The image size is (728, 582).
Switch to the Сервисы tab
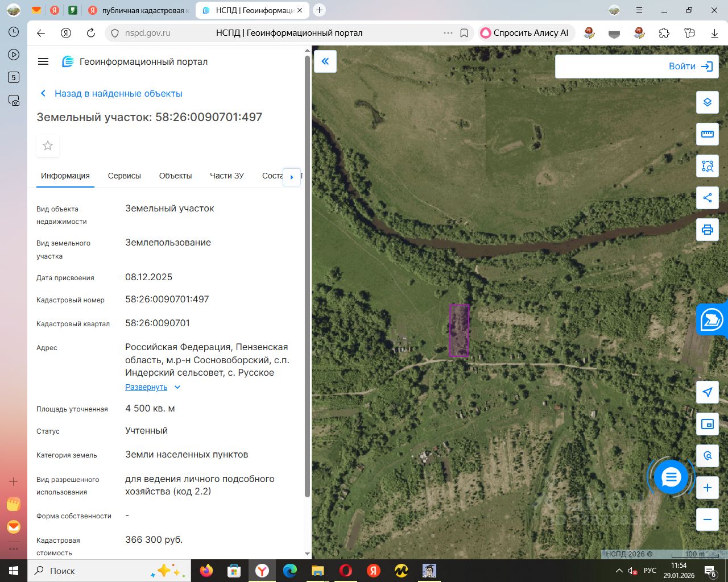click(125, 176)
